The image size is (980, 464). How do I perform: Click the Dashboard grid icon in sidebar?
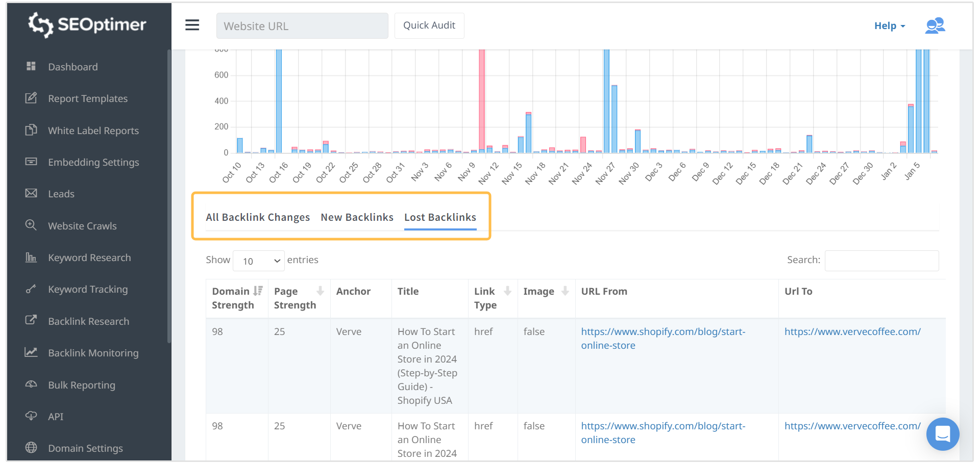click(31, 66)
